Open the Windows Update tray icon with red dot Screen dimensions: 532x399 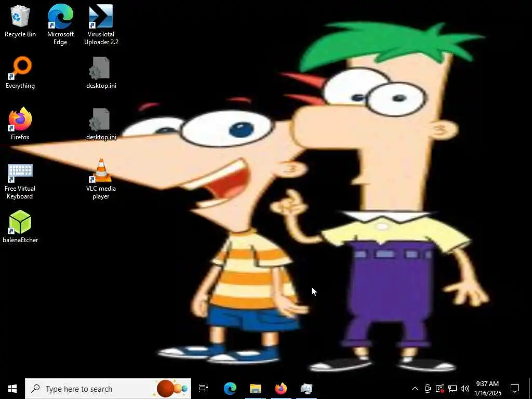[440, 389]
